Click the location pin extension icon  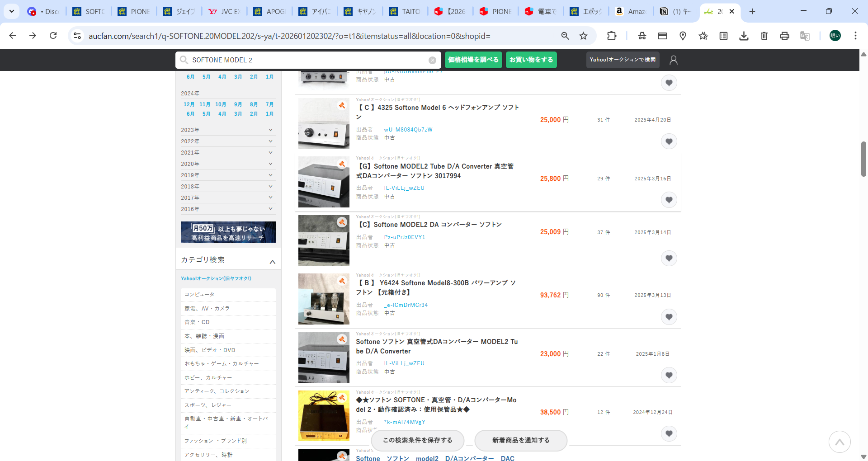(x=683, y=36)
